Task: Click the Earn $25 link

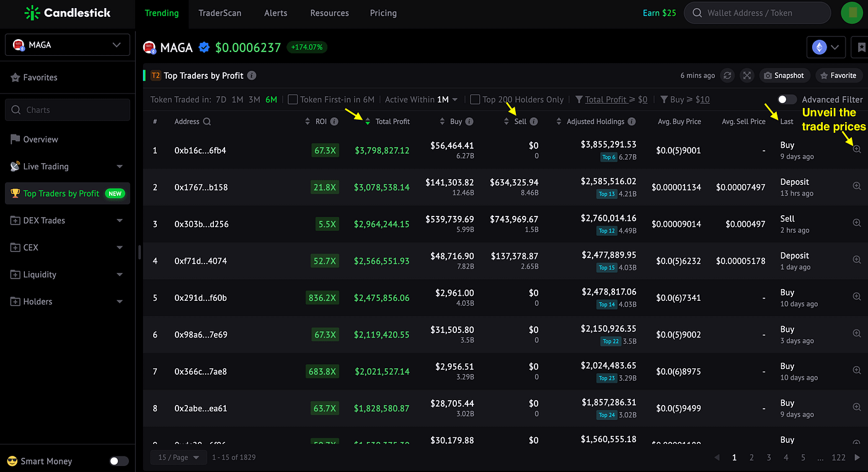Action: point(660,12)
